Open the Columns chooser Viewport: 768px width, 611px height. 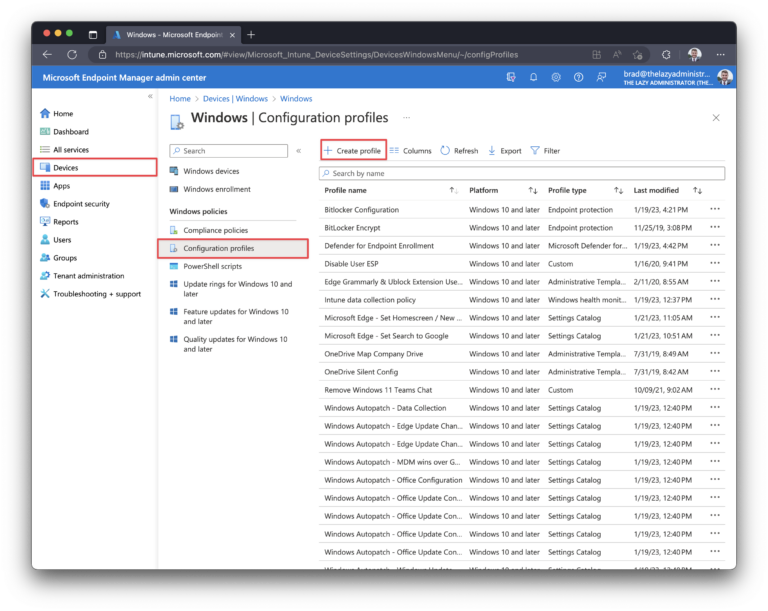pyautogui.click(x=410, y=150)
